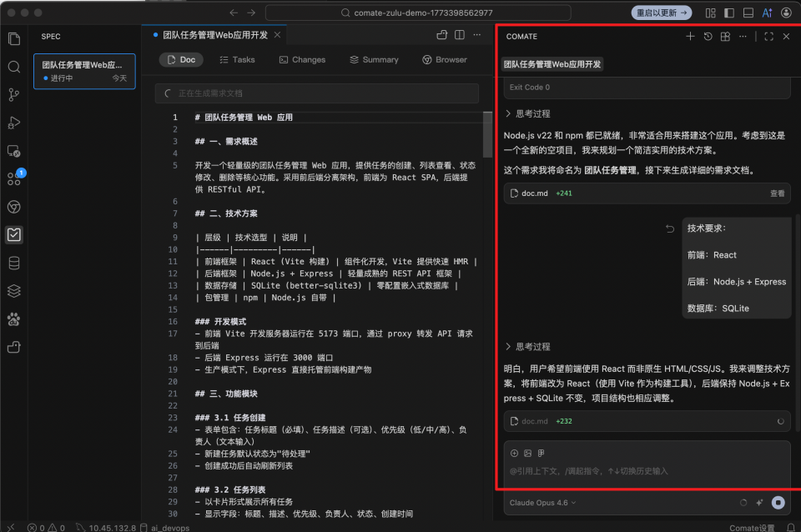This screenshot has height=532, width=801.
Task: Navigate forward with the right arrow
Action: (251, 13)
